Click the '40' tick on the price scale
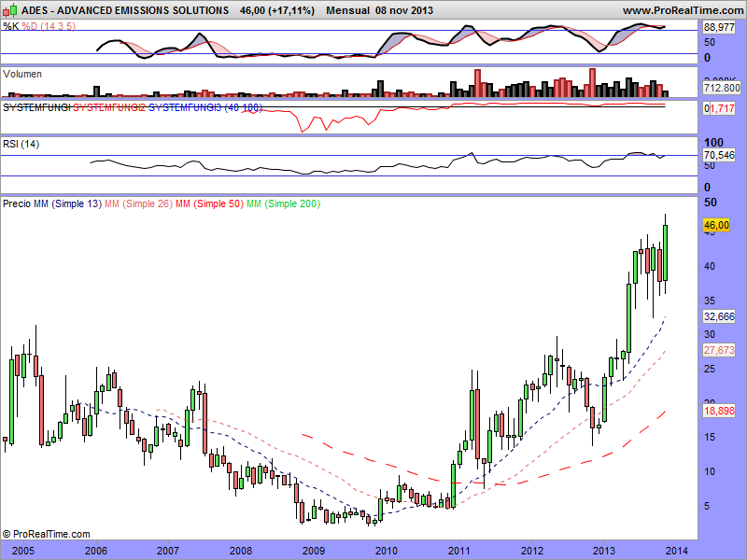The image size is (747, 560). pos(710,266)
